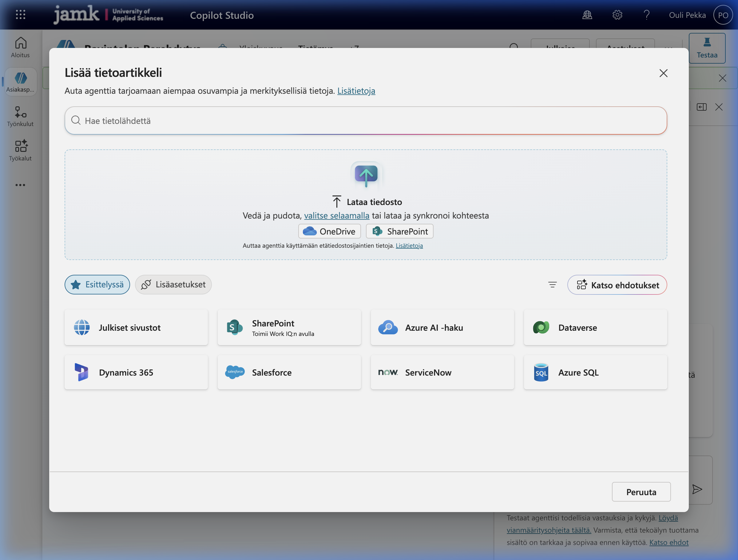Select the Salesforce connector tile

[x=289, y=372]
